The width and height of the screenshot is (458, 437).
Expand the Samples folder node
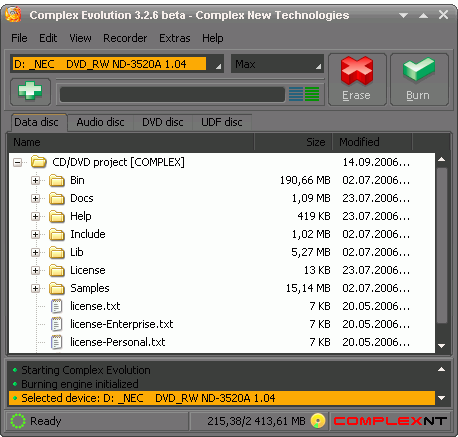pyautogui.click(x=35, y=289)
